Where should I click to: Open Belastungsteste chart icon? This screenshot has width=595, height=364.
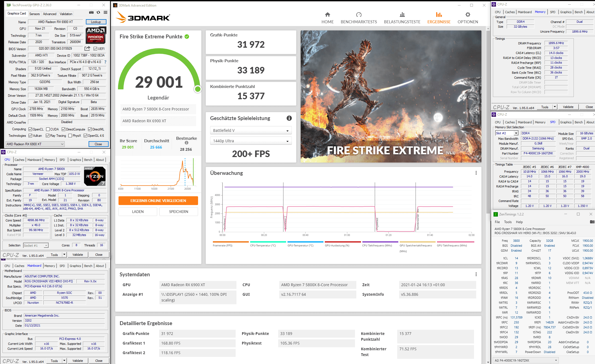point(402,15)
